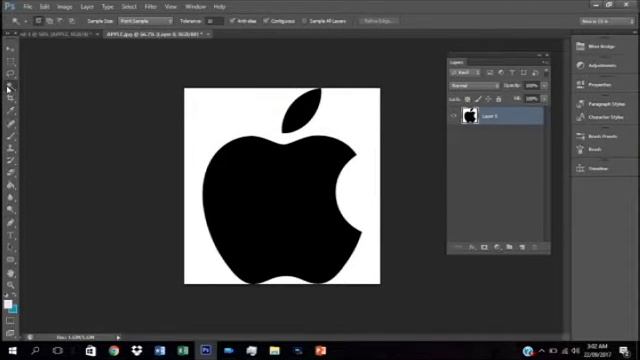Click the Screen Mode icon

point(10,333)
